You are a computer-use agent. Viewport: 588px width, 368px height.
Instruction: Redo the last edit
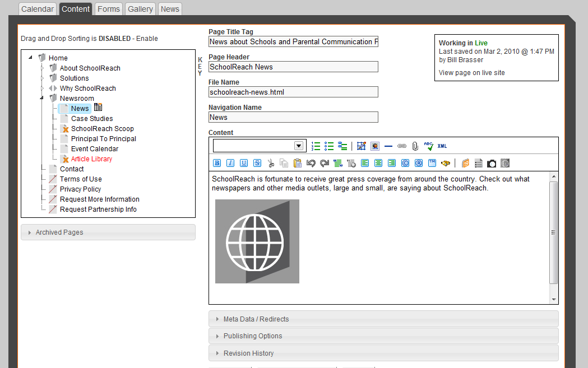pyautogui.click(x=325, y=163)
